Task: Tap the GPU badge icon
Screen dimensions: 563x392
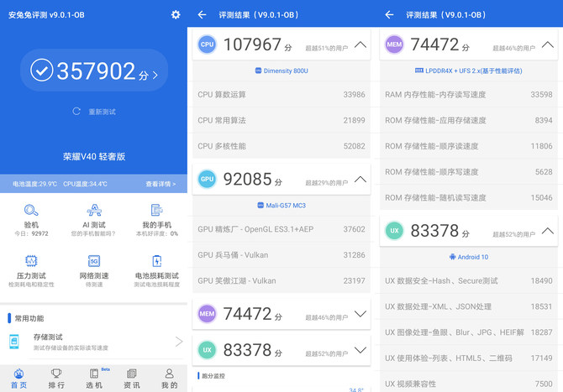Action: (208, 179)
